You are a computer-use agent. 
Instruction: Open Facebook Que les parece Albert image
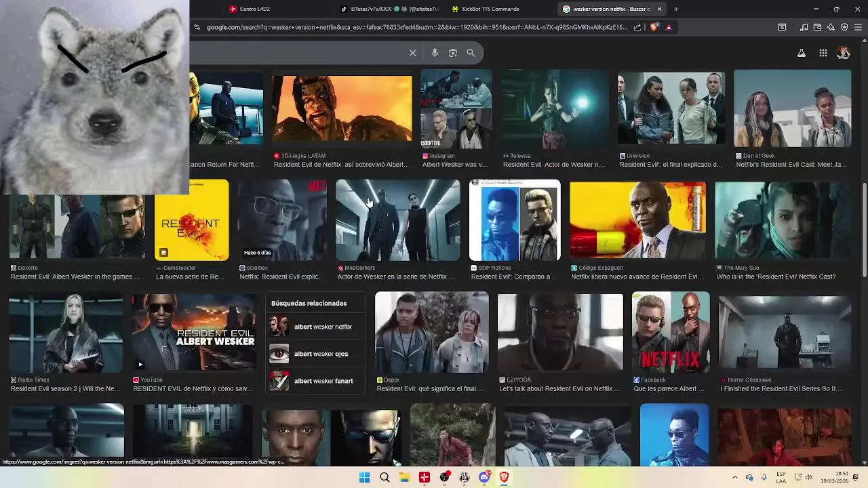click(671, 333)
